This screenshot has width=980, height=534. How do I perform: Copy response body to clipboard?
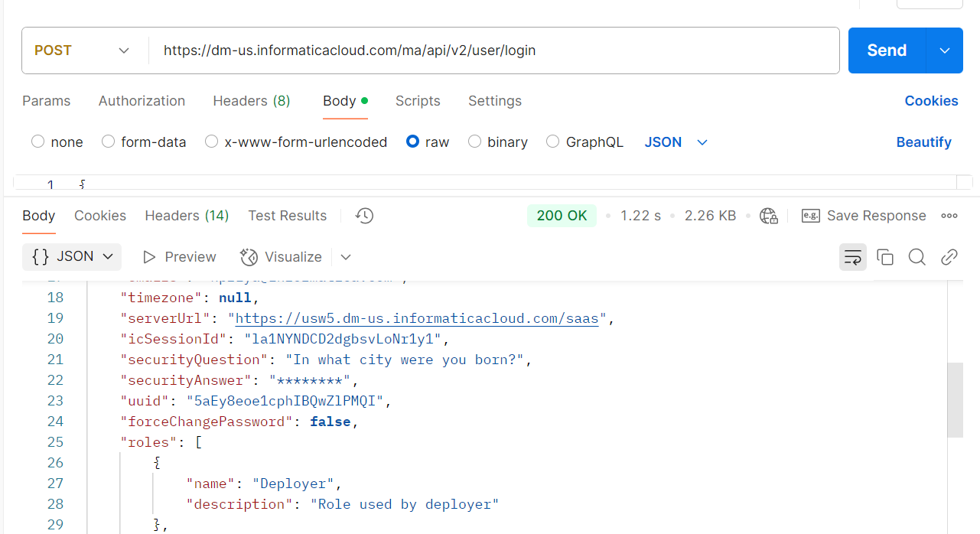[x=885, y=257]
